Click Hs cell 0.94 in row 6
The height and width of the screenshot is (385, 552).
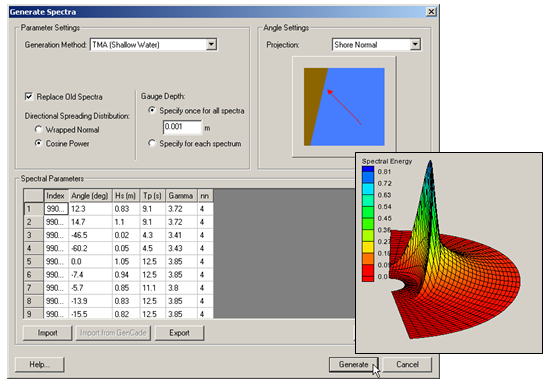pyautogui.click(x=126, y=275)
